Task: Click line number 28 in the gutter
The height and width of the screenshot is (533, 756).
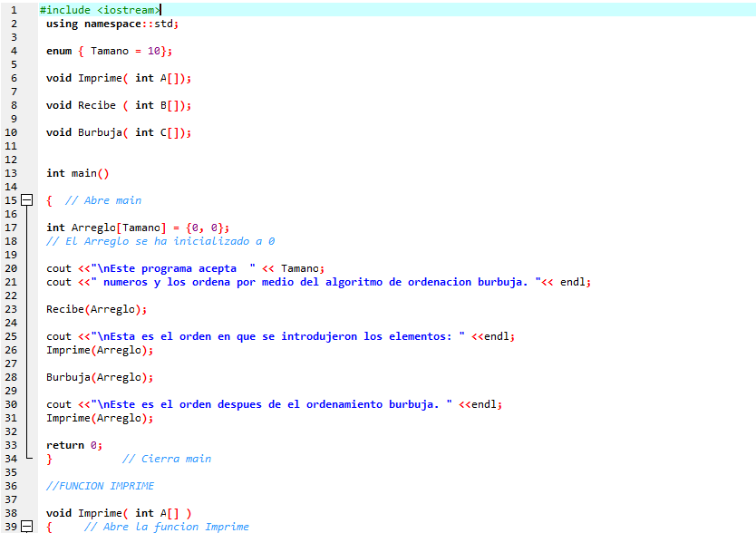Action: point(11,377)
